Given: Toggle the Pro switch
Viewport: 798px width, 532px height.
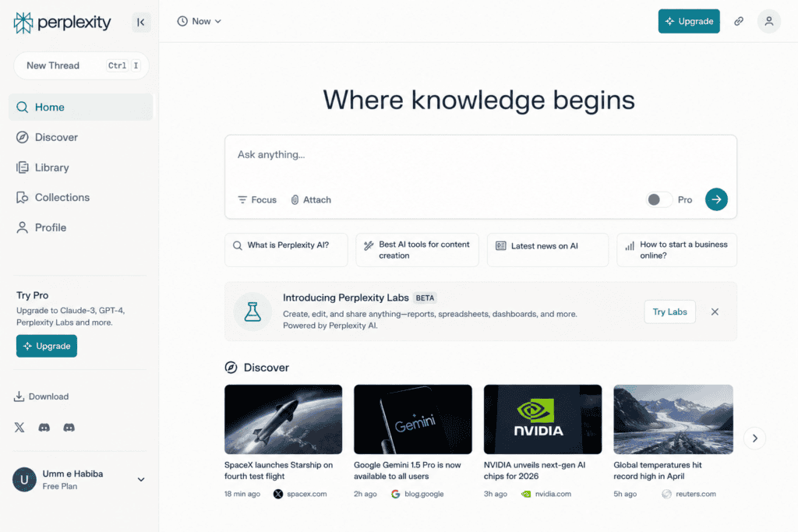Looking at the screenshot, I should click(x=659, y=199).
